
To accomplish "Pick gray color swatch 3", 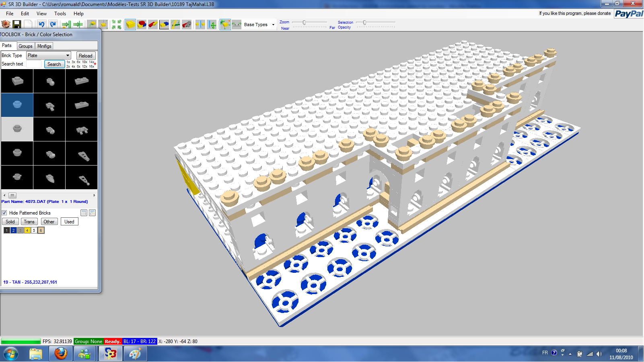I will (21, 231).
